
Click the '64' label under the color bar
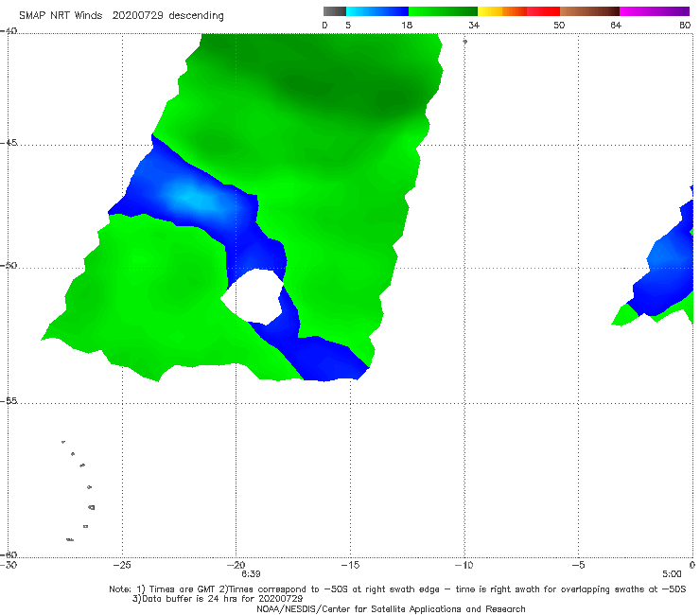[x=616, y=25]
